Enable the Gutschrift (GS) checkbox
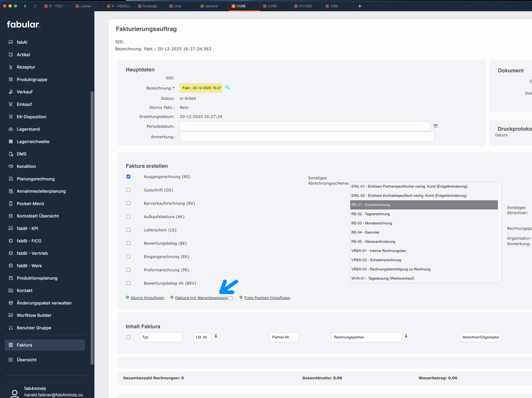This screenshot has height=398, width=532. point(128,190)
